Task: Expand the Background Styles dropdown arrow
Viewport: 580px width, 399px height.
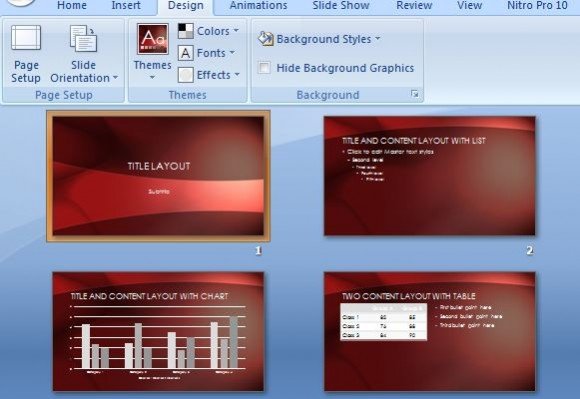Action: click(378, 38)
